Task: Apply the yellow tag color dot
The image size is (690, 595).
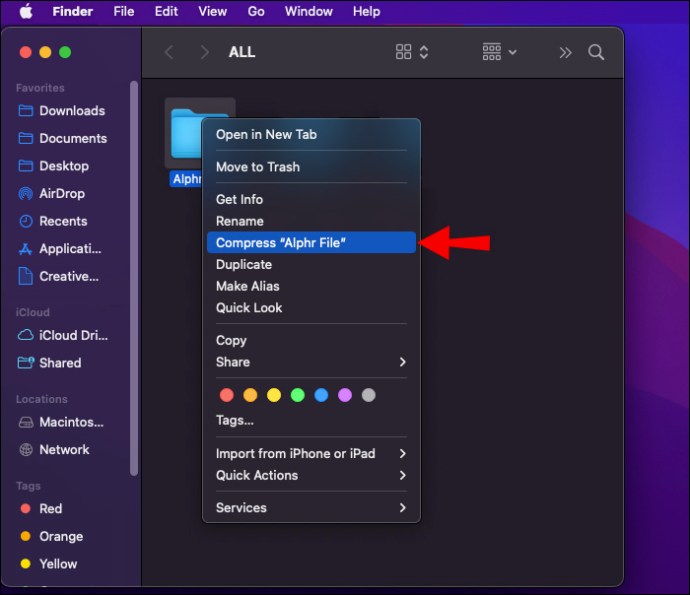Action: 274,395
